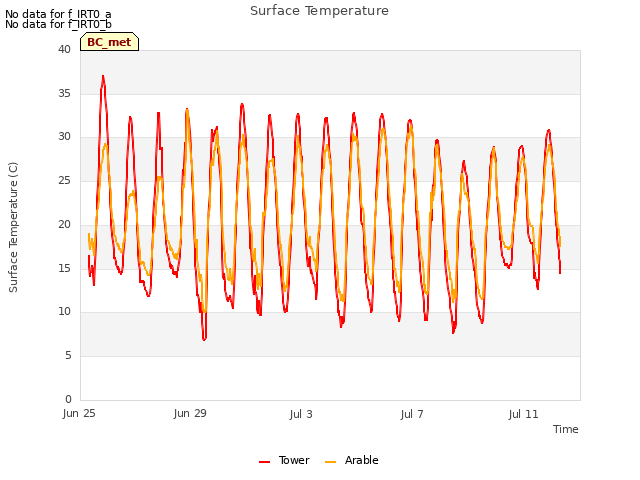Select the 'No data for f_IRT0_b' message
The width and height of the screenshot is (640, 480).
(x=58, y=24)
